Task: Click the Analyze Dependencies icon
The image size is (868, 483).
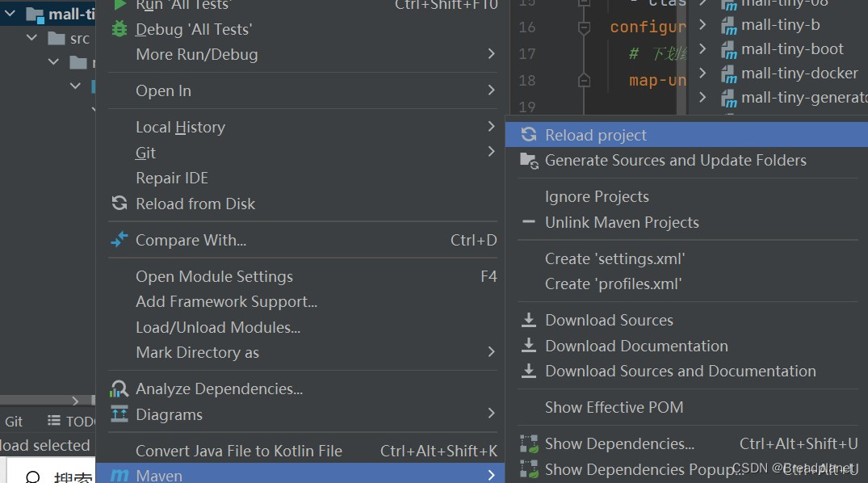Action: [121, 388]
